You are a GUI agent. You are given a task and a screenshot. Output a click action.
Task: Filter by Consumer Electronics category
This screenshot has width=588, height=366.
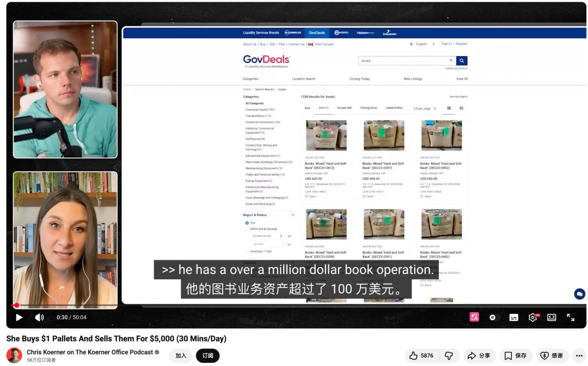pyautogui.click(x=263, y=122)
